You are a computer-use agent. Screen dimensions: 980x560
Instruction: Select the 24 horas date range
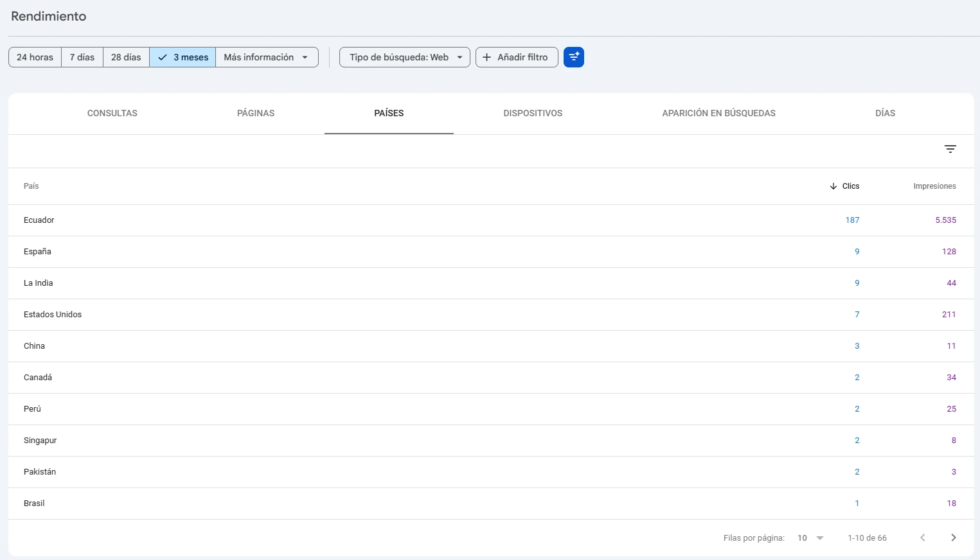click(35, 57)
